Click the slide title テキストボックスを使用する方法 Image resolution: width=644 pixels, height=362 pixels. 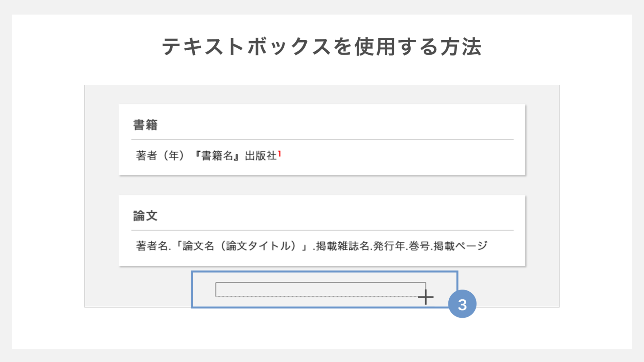(x=322, y=47)
